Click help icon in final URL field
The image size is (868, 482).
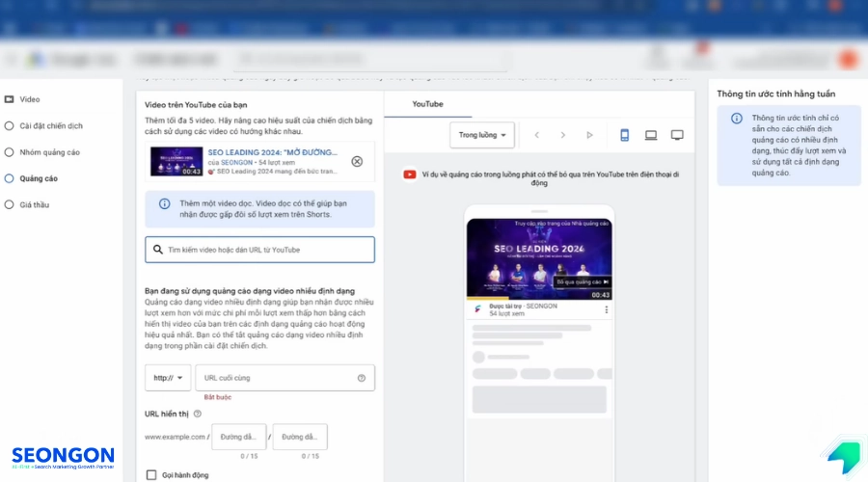(x=362, y=378)
